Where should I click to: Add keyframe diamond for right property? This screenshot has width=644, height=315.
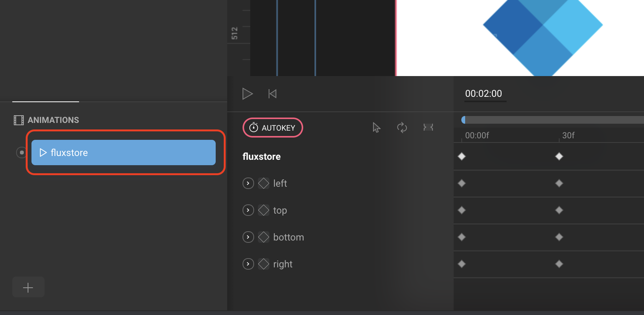click(264, 264)
